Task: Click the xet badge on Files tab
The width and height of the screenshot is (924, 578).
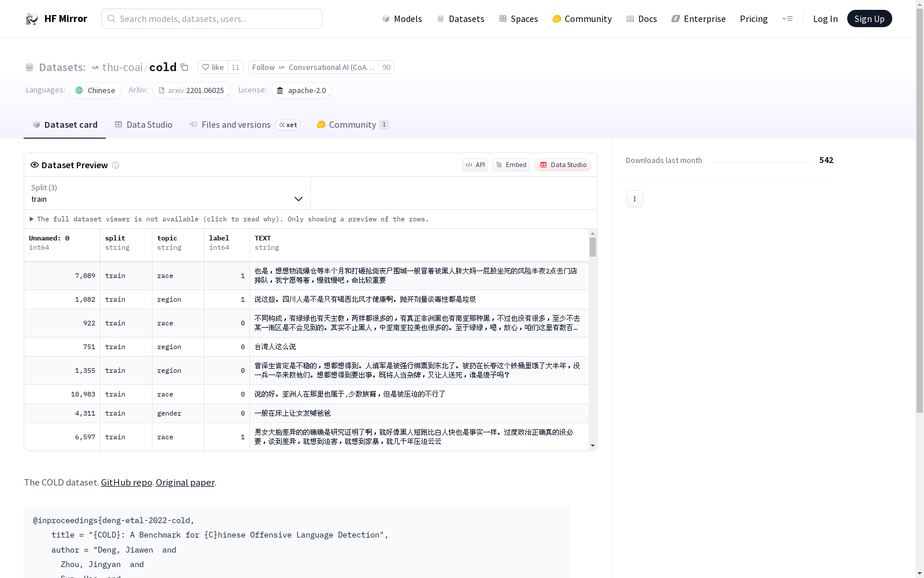Action: (x=288, y=125)
